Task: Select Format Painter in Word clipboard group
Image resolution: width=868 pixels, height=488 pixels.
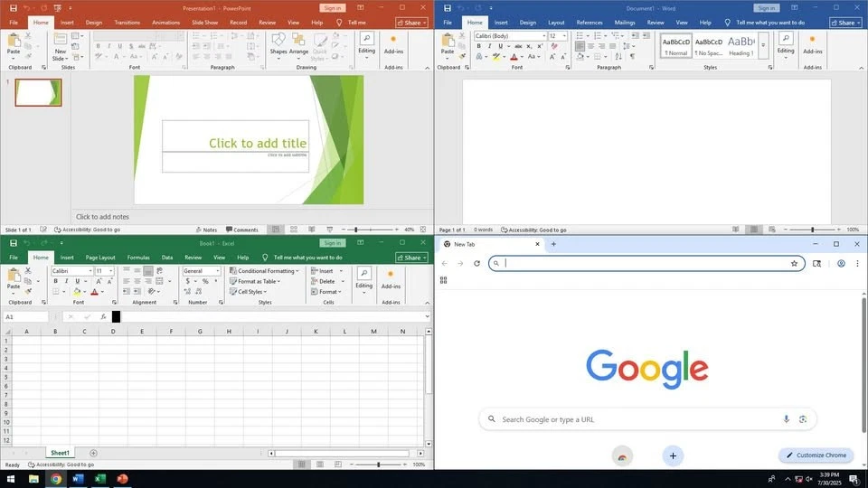Action: click(462, 56)
